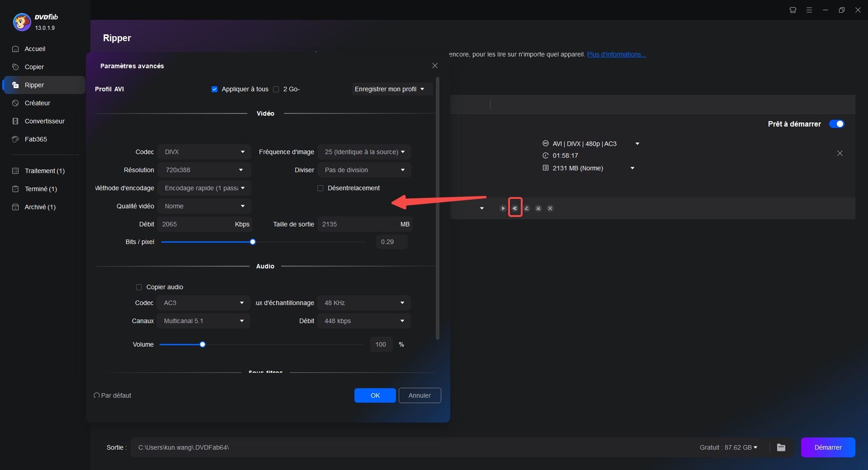Image resolution: width=868 pixels, height=470 pixels.
Task: Reset settings with Par défaut
Action: (113, 395)
